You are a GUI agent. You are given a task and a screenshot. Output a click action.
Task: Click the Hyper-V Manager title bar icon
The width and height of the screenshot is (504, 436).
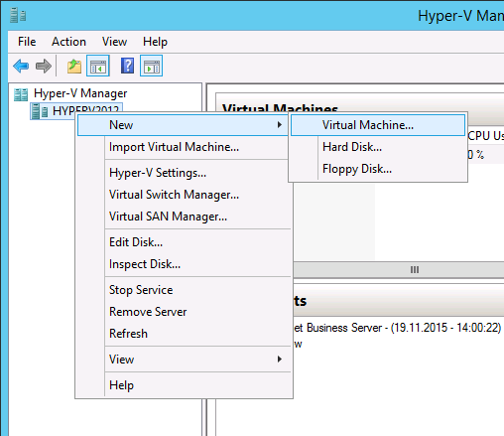coord(18,16)
